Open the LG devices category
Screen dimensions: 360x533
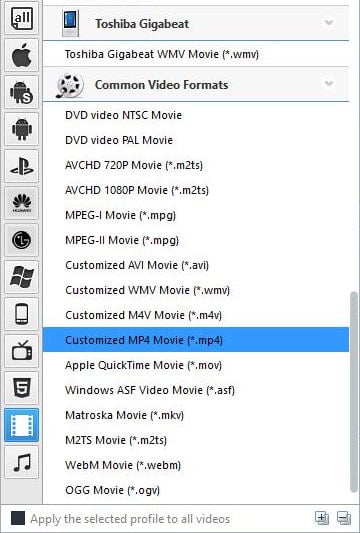pos(21,240)
